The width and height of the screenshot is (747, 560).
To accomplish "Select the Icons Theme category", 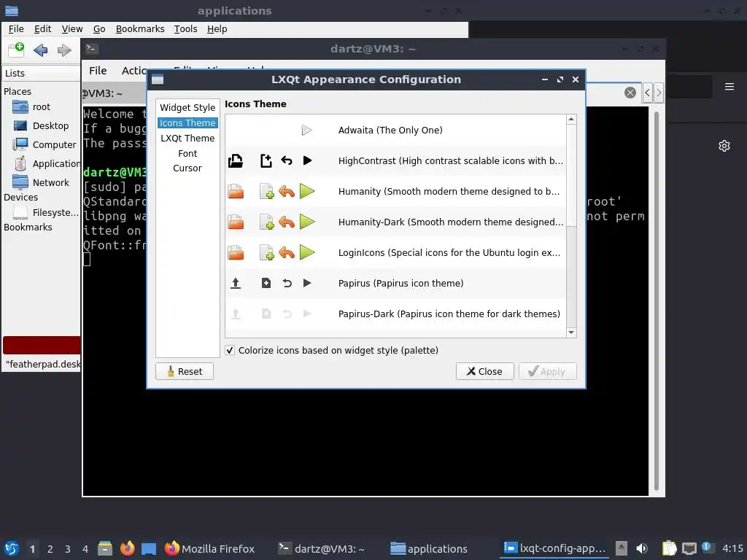I will point(187,122).
